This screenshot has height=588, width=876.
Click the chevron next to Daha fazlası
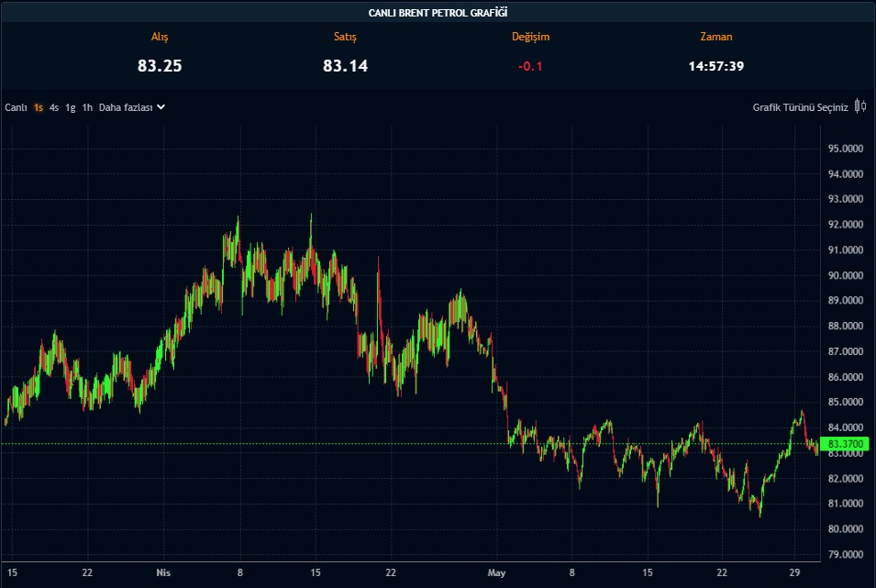pyautogui.click(x=161, y=107)
